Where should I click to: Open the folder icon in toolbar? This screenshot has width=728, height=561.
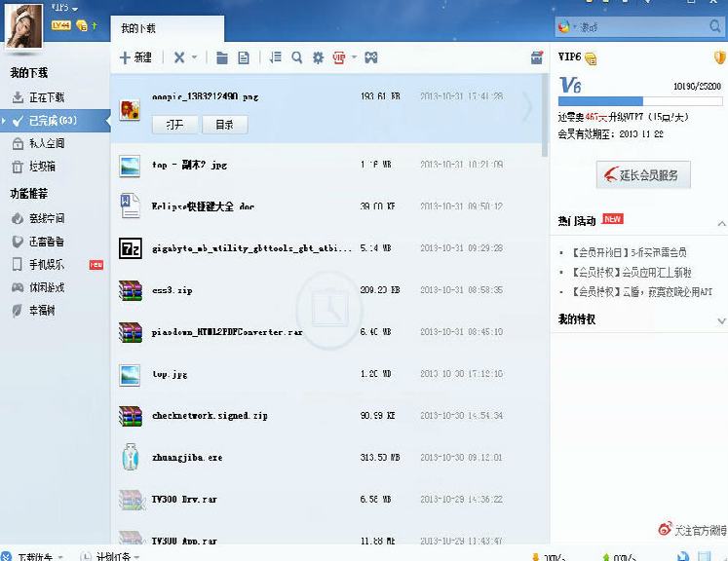click(x=222, y=58)
